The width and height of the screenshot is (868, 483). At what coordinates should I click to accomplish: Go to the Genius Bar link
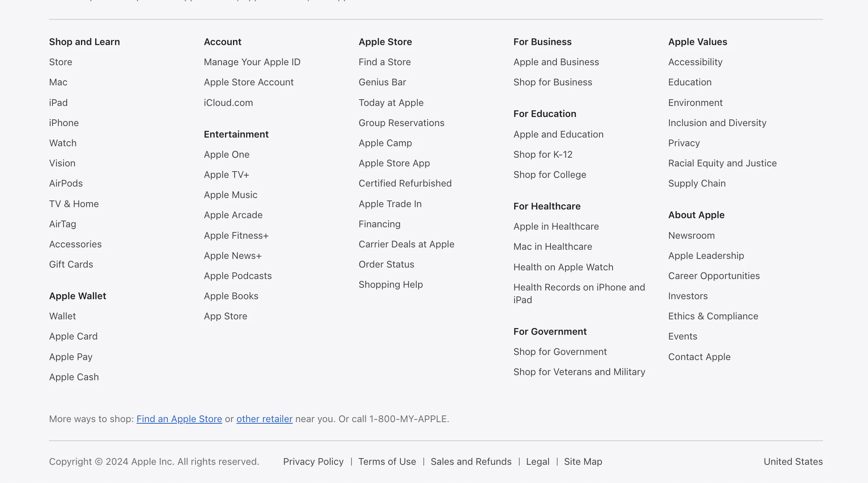point(382,82)
